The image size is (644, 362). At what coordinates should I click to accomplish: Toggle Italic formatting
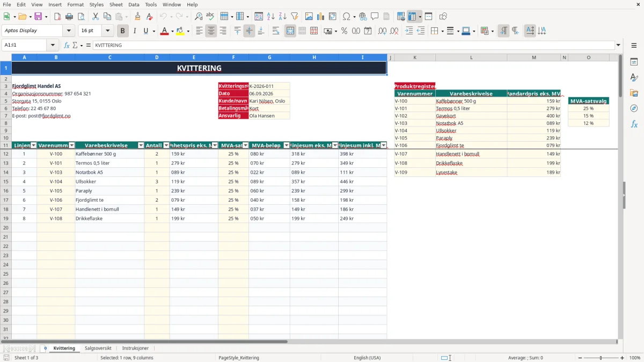pos(134,31)
